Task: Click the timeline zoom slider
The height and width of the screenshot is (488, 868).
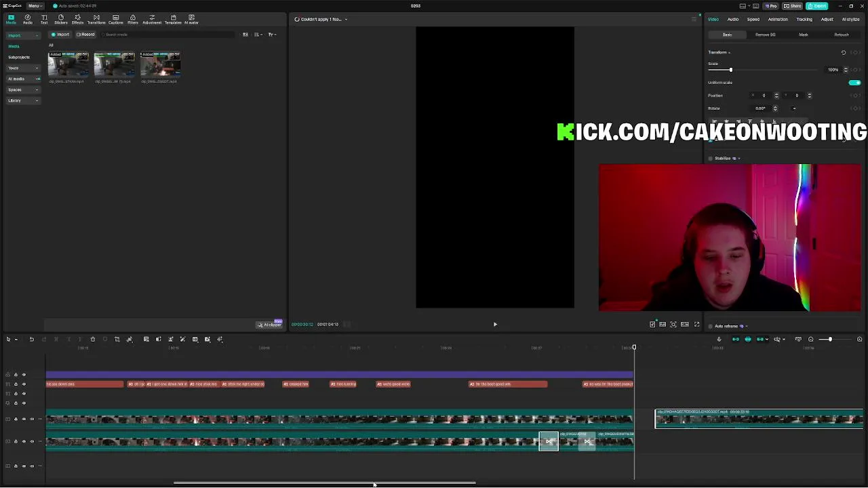Action: click(829, 339)
